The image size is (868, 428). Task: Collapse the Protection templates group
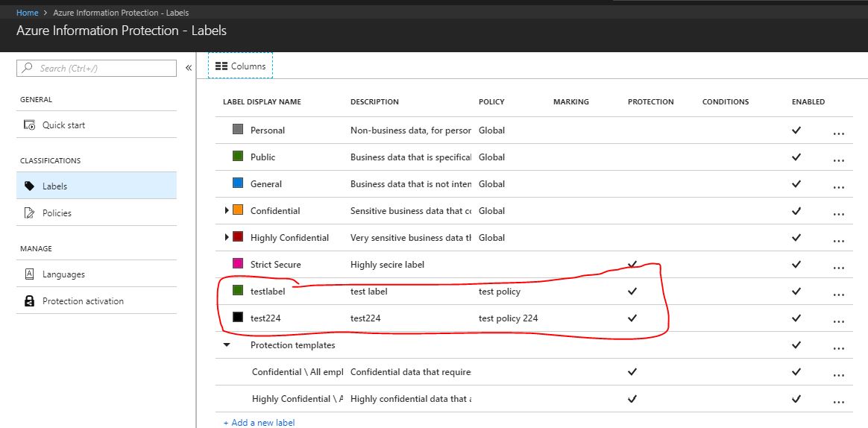(x=227, y=344)
